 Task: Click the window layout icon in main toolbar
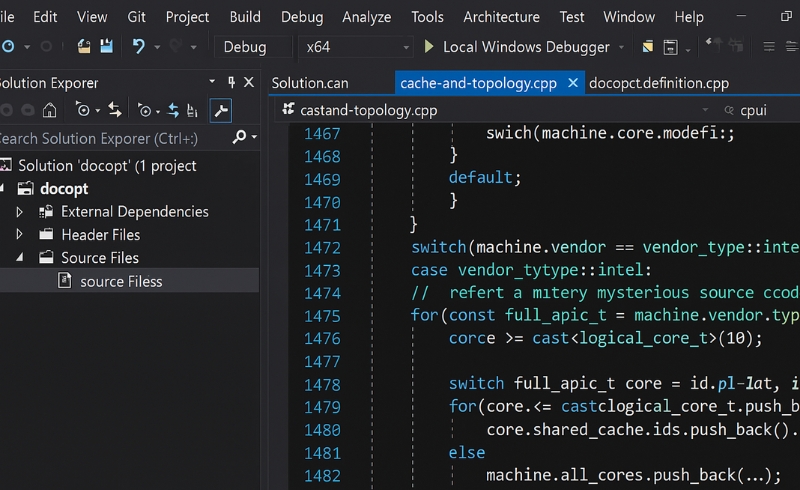tap(670, 47)
